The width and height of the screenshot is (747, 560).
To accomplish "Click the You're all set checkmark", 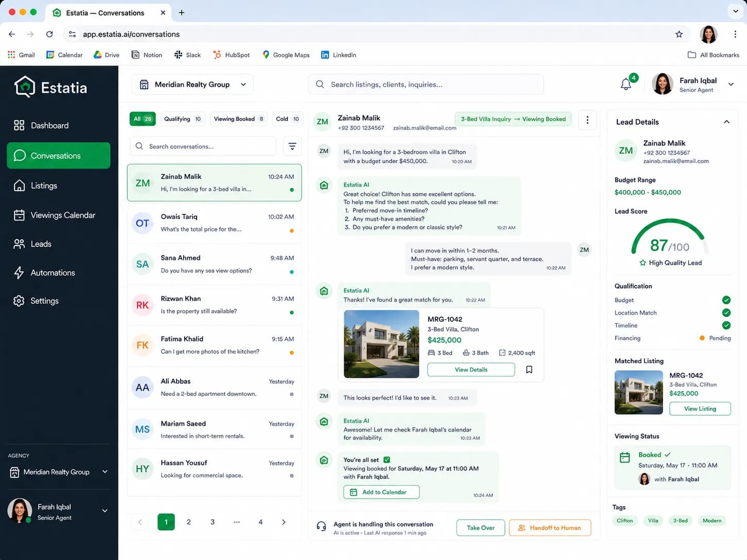I will (387, 460).
